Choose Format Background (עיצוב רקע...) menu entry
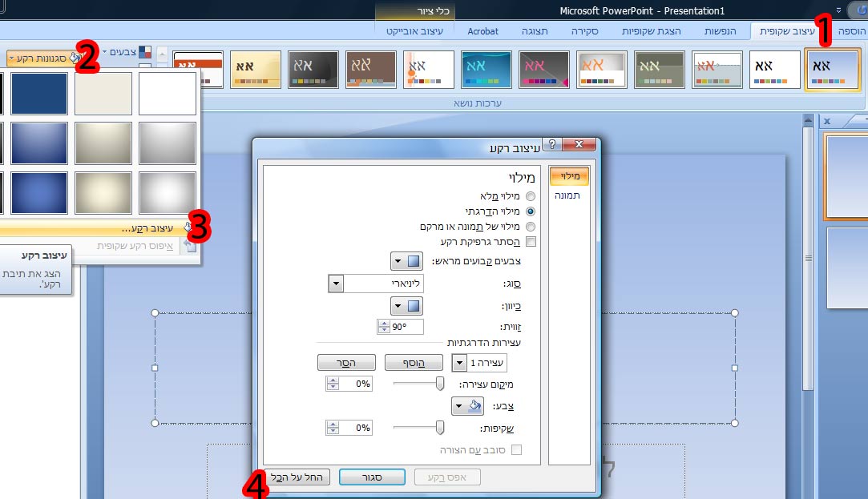This screenshot has height=499, width=868. [x=99, y=228]
